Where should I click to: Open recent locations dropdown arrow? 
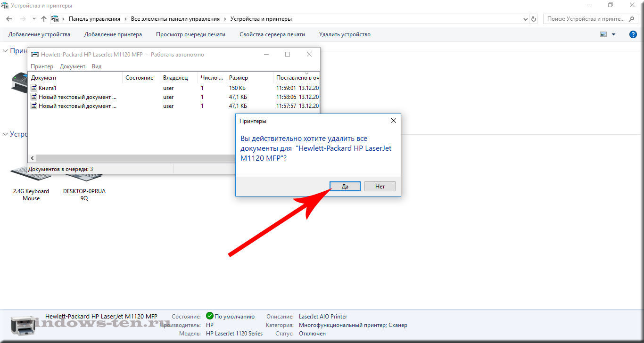pos(34,19)
